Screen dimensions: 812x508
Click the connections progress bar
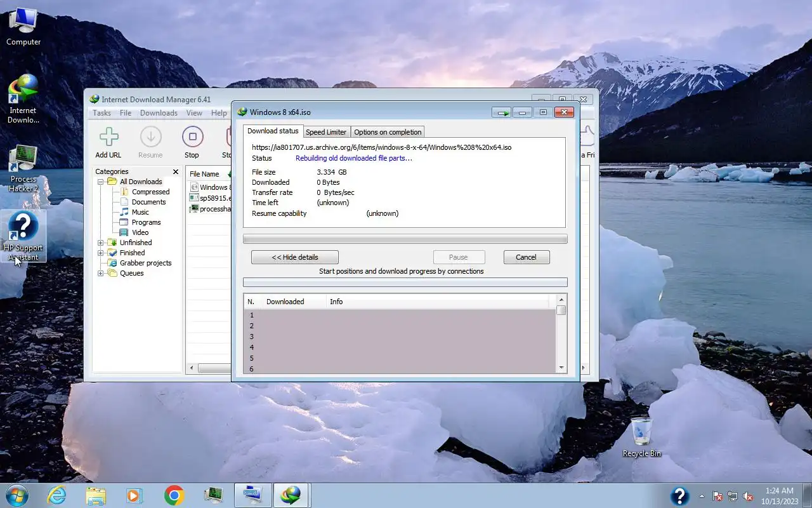coord(405,282)
